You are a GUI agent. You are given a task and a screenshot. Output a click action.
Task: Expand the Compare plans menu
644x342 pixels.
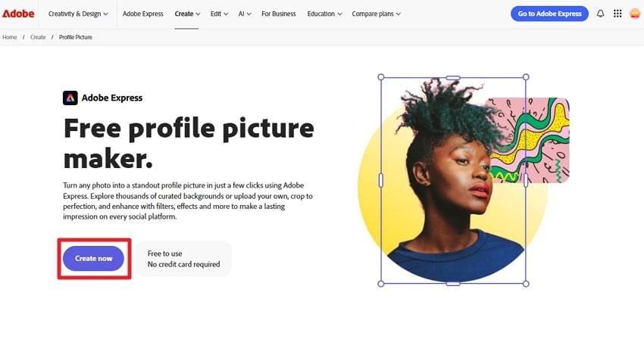click(x=377, y=14)
